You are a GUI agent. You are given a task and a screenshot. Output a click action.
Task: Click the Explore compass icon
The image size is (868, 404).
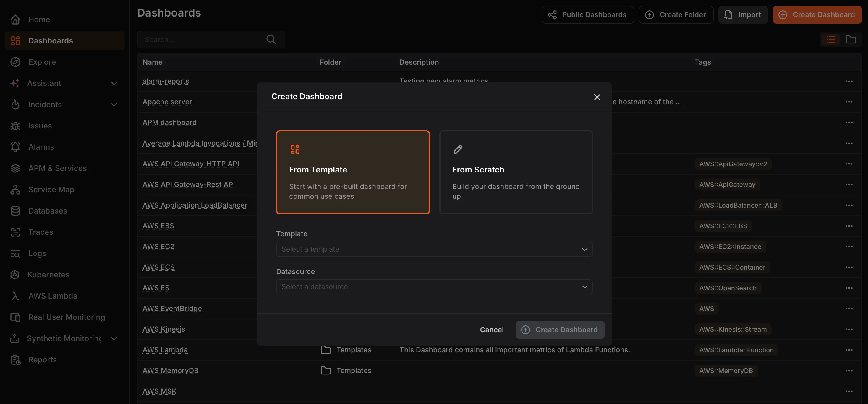tap(15, 62)
